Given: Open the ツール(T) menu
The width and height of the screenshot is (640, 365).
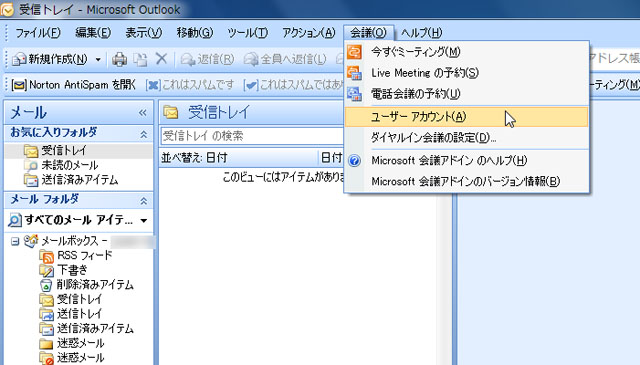Looking at the screenshot, I should (x=248, y=33).
